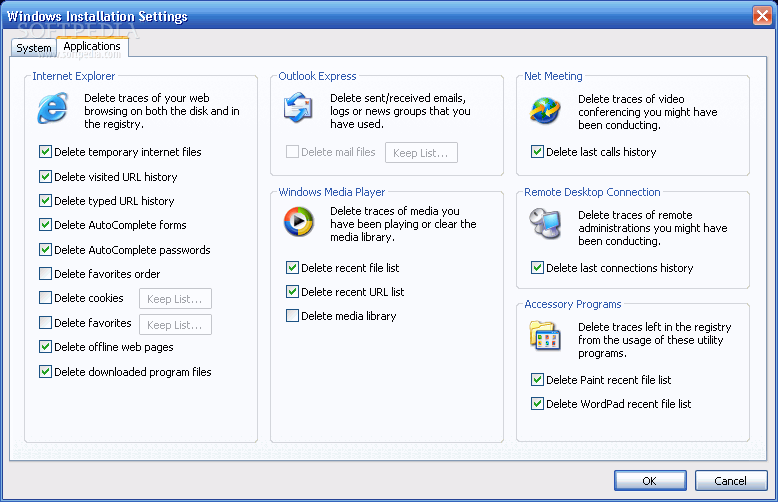Toggle Delete typed URL history checkbox
778x502 pixels.
(x=45, y=200)
